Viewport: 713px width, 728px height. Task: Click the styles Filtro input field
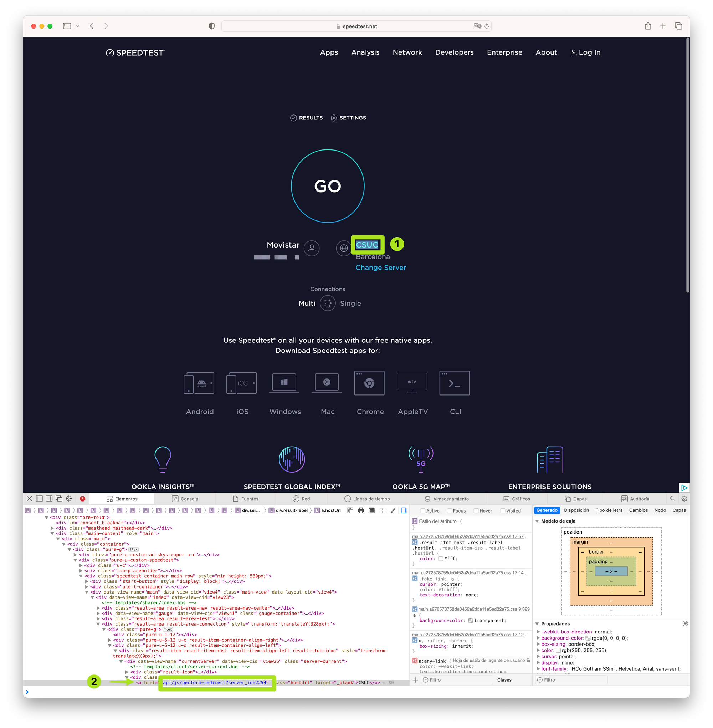point(457,679)
